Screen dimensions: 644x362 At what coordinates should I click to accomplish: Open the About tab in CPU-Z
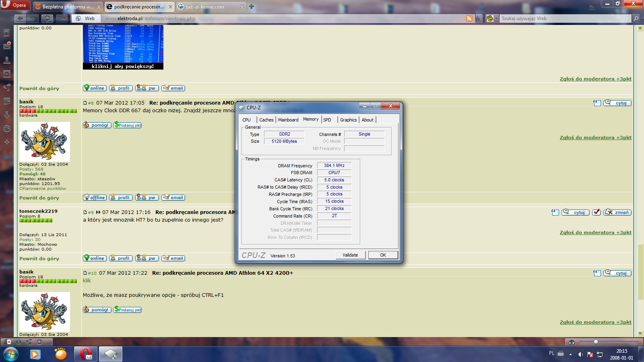tap(367, 120)
